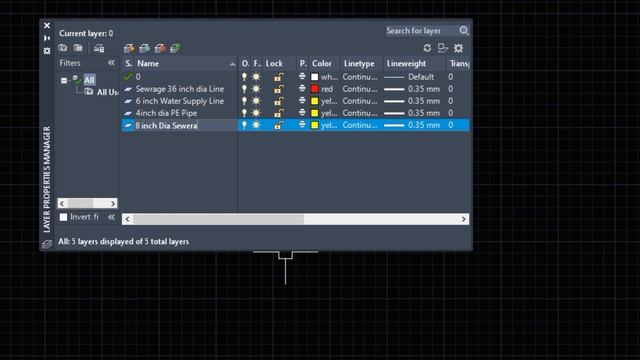Open layer Settings gear icon

[458, 48]
